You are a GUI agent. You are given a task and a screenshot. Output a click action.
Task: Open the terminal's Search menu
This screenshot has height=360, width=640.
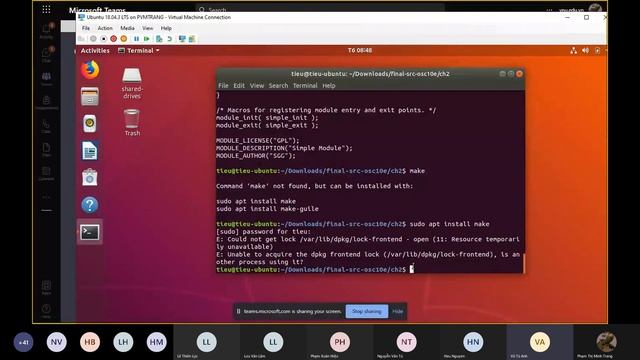point(278,86)
